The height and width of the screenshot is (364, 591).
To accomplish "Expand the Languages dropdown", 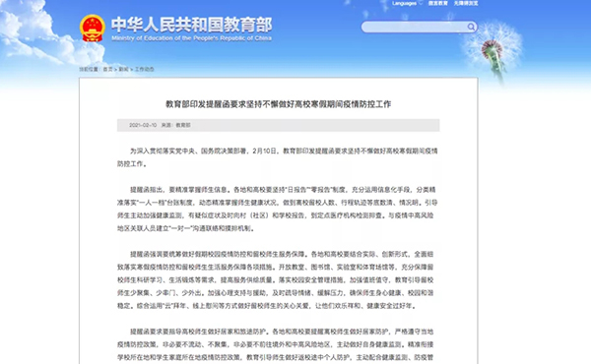I will (407, 3).
